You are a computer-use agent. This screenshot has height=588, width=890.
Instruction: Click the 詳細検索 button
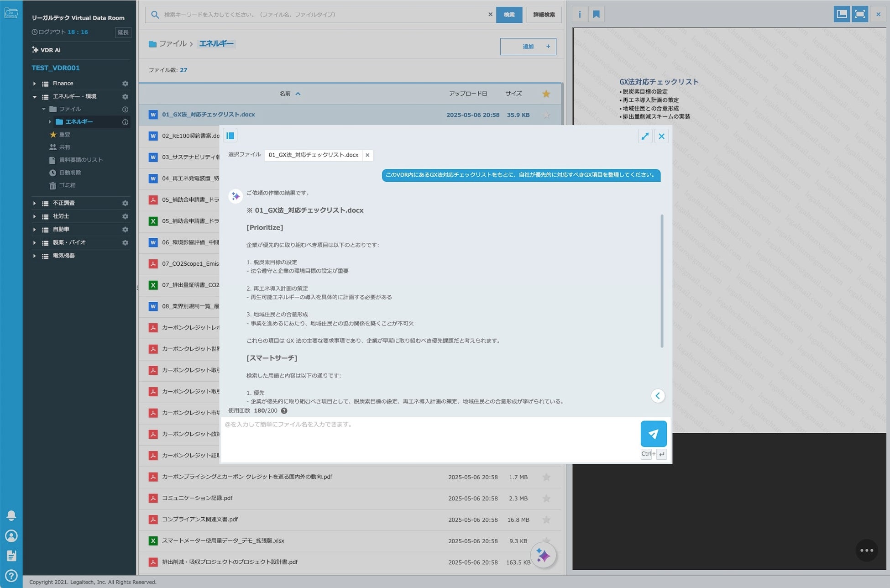click(x=544, y=15)
